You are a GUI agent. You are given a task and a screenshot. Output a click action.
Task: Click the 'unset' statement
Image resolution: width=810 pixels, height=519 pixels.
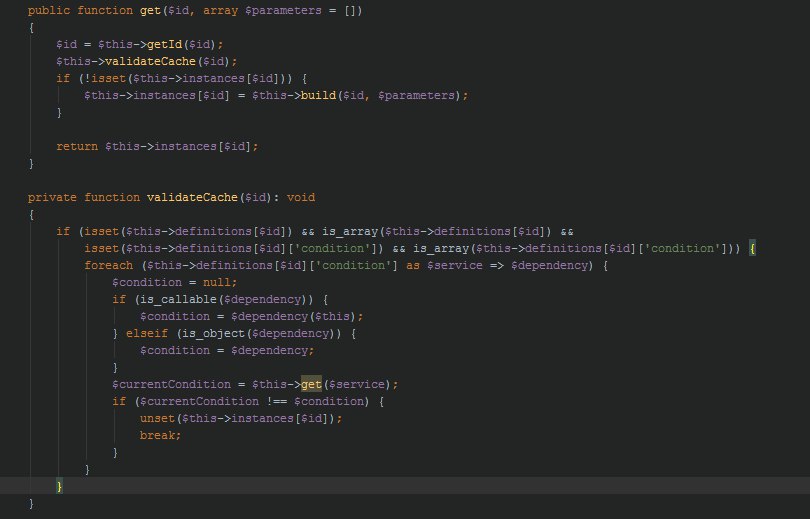coord(157,418)
